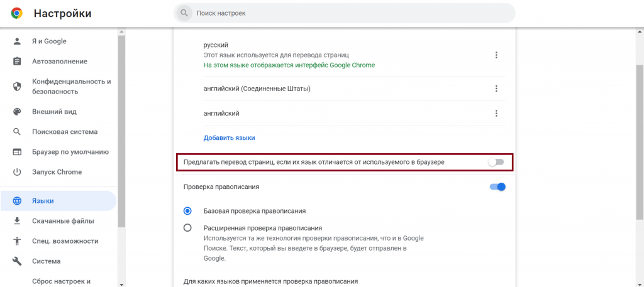Click the clipboard icon for Автозаполнение
The image size is (644, 287).
(x=18, y=62)
